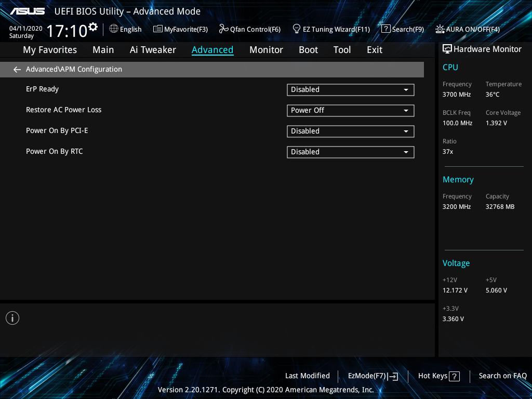This screenshot has height=399, width=532.
Task: Click the 32768 MB capacity value
Action: [500, 207]
